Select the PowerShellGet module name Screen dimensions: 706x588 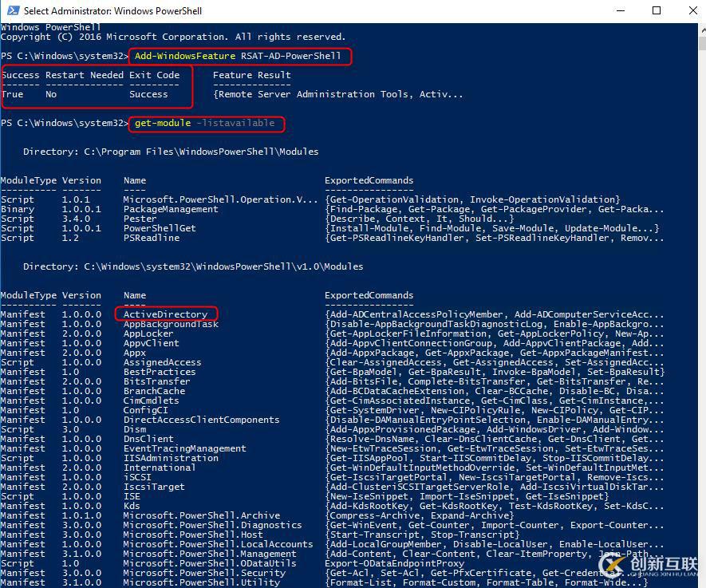[160, 228]
